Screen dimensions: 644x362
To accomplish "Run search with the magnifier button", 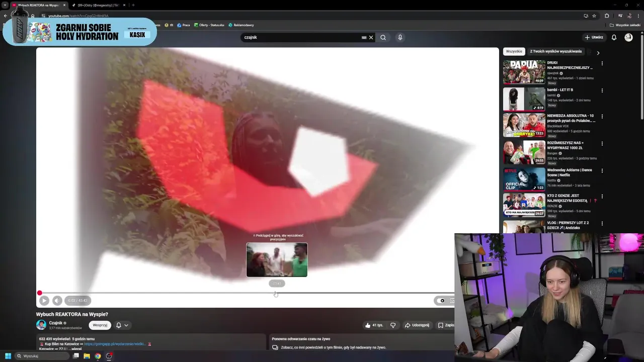I will pyautogui.click(x=383, y=37).
